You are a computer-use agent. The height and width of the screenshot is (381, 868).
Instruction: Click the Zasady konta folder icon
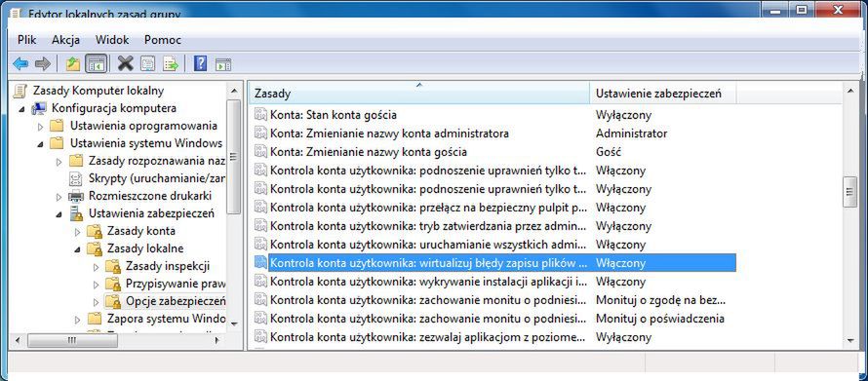[x=95, y=231]
